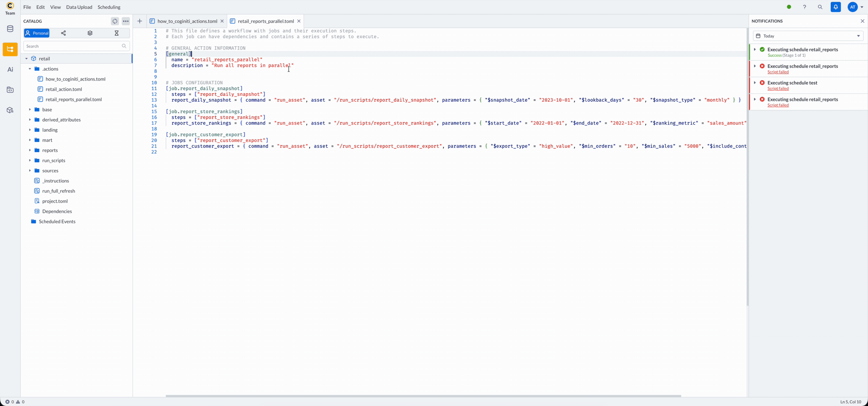Refresh the catalog
The height and width of the screenshot is (406, 868).
click(115, 21)
